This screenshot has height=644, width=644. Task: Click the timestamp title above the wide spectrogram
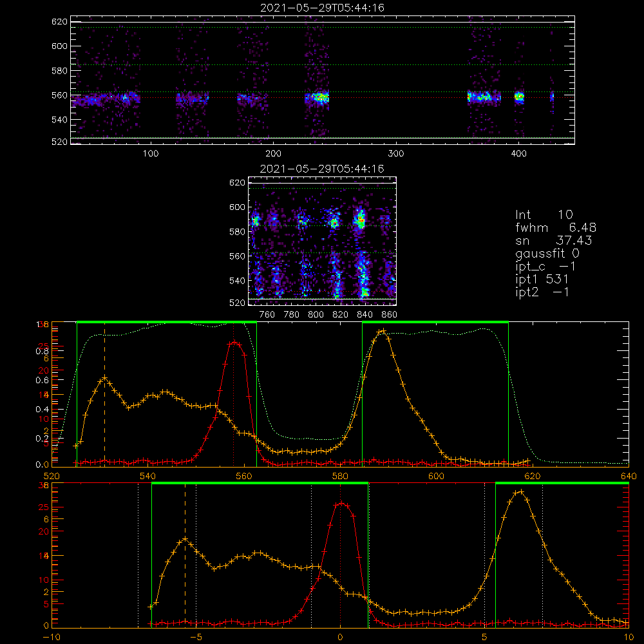(x=323, y=8)
